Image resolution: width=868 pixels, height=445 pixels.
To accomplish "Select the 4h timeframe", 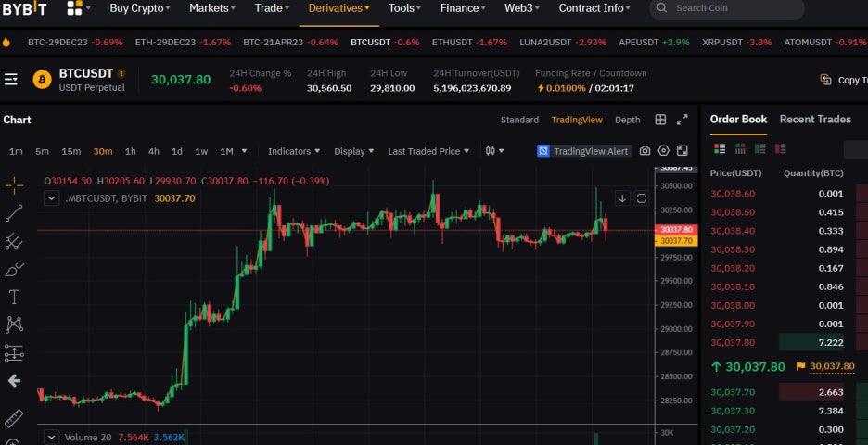I will click(153, 151).
